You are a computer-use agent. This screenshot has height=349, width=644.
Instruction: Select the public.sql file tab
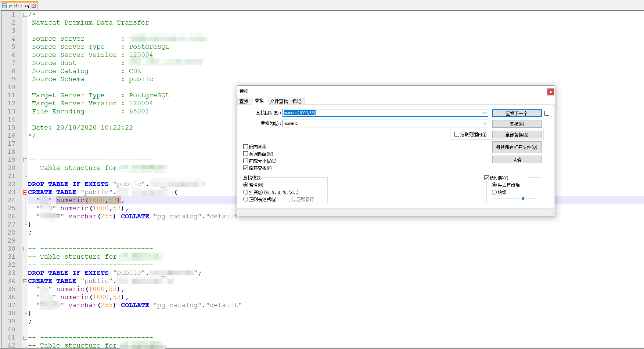(x=19, y=6)
